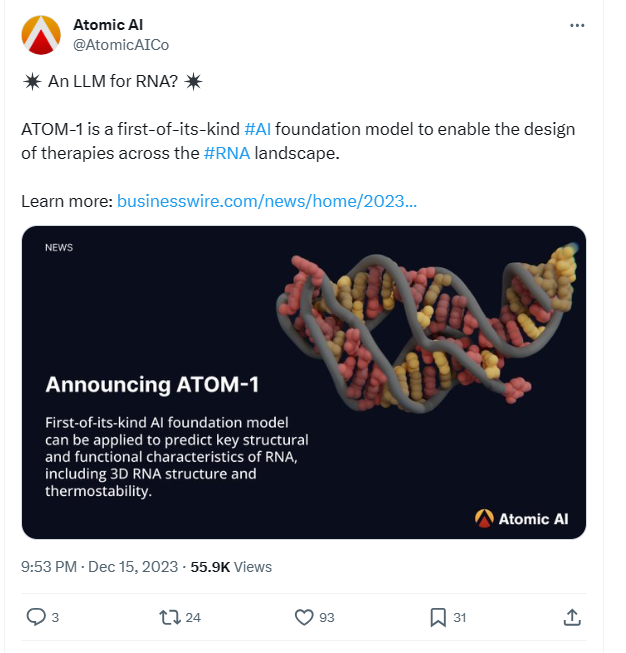Click the repost arrows icon
Image resolution: width=626 pixels, height=653 pixels.
(x=170, y=617)
